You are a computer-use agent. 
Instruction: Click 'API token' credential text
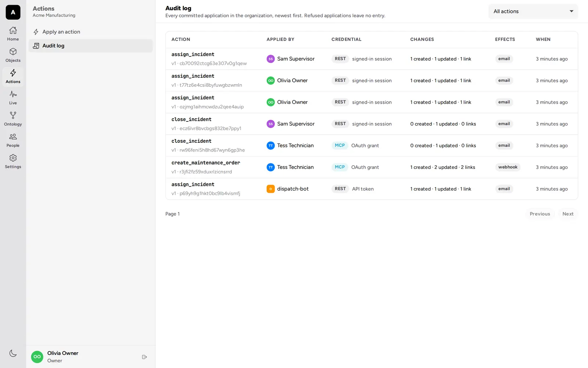pyautogui.click(x=363, y=189)
